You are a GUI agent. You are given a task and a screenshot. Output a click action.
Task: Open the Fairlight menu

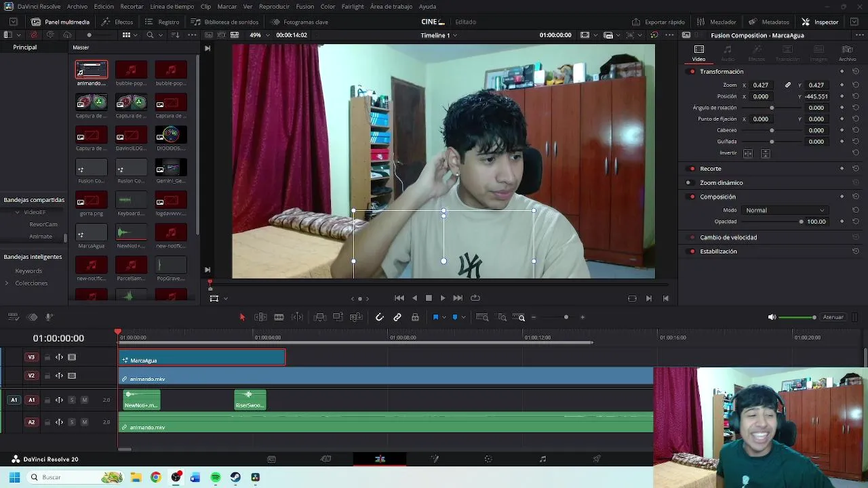coord(353,6)
